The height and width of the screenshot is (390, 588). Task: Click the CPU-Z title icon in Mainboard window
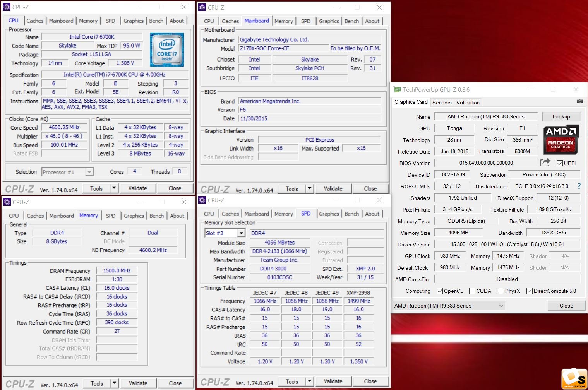coord(202,7)
